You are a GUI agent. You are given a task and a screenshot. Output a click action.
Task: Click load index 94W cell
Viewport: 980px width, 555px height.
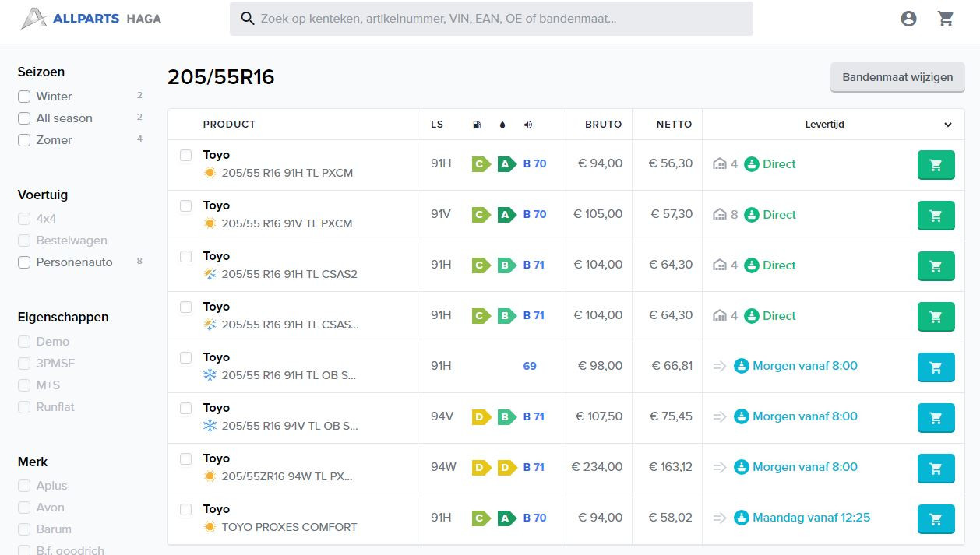tap(443, 467)
